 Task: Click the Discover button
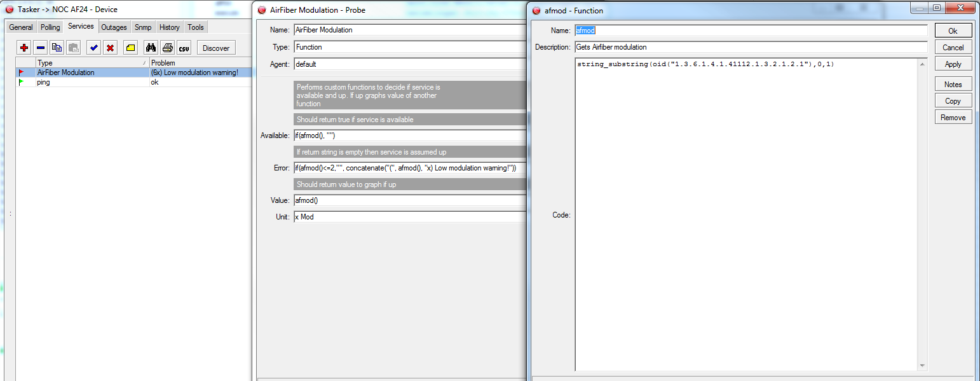point(216,48)
